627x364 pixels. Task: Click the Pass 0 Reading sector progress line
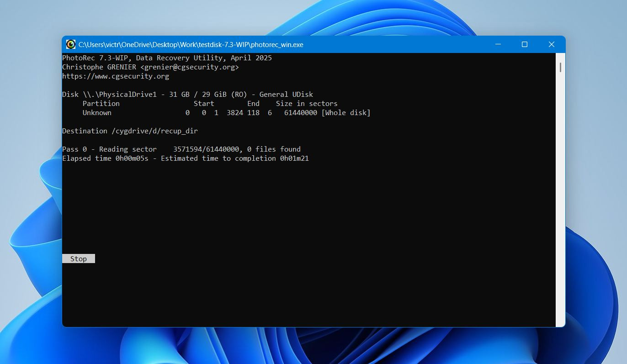(x=181, y=149)
